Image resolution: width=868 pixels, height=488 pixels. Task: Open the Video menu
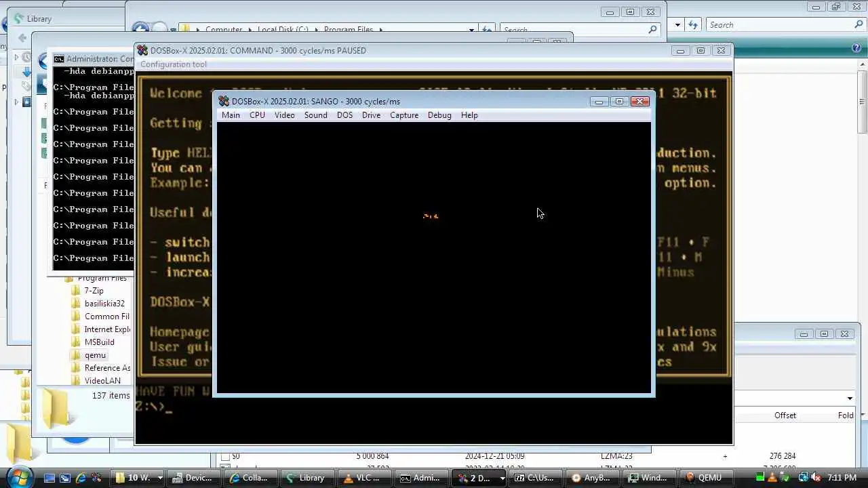click(284, 115)
